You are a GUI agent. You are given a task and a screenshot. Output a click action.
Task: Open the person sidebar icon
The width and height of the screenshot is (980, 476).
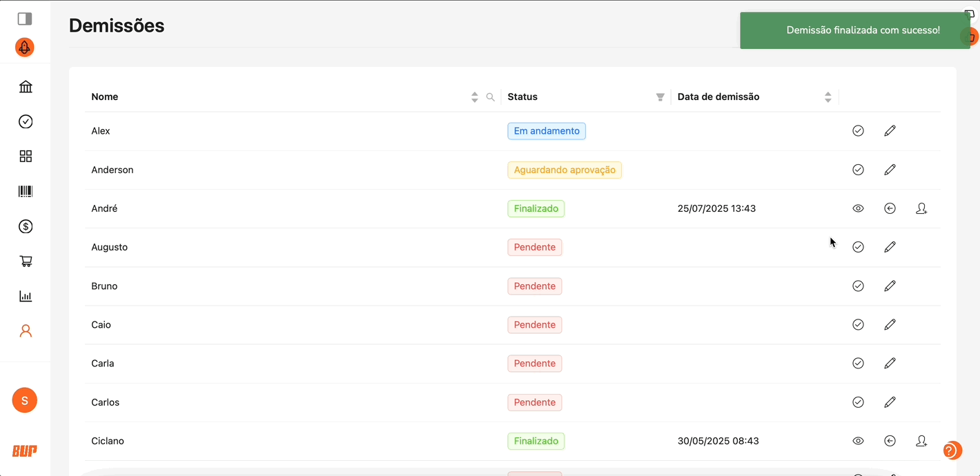(26, 331)
